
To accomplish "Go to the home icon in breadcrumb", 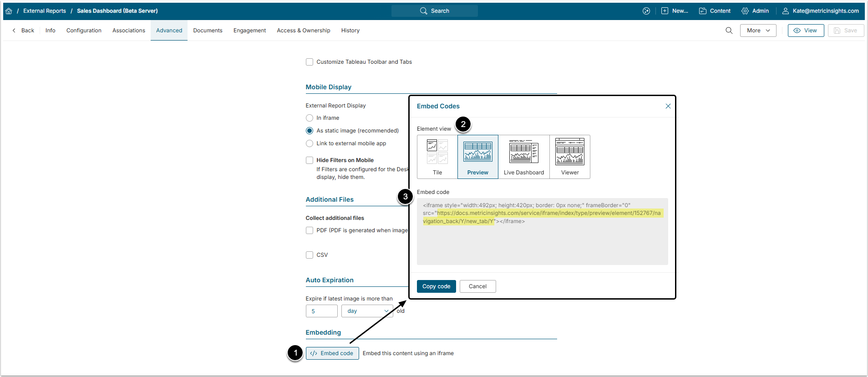I will coord(9,11).
